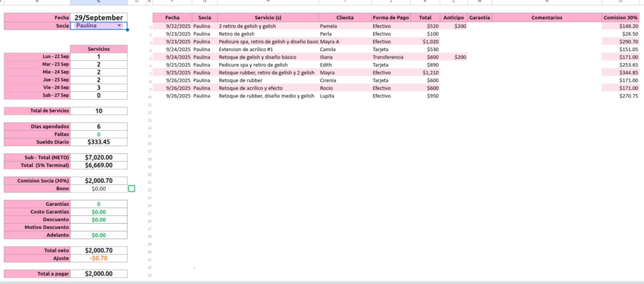Select the Bono amount cell showing $0.00
The height and width of the screenshot is (284, 644).
(99, 189)
